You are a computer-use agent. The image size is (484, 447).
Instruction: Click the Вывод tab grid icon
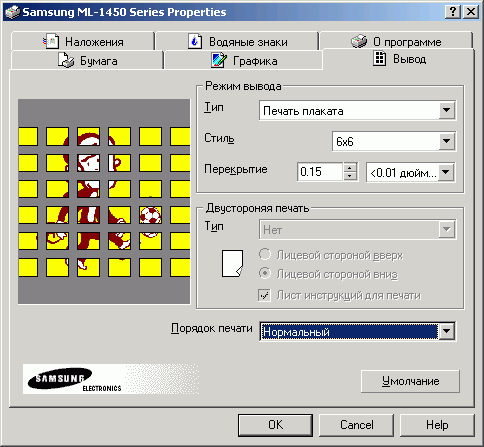379,59
